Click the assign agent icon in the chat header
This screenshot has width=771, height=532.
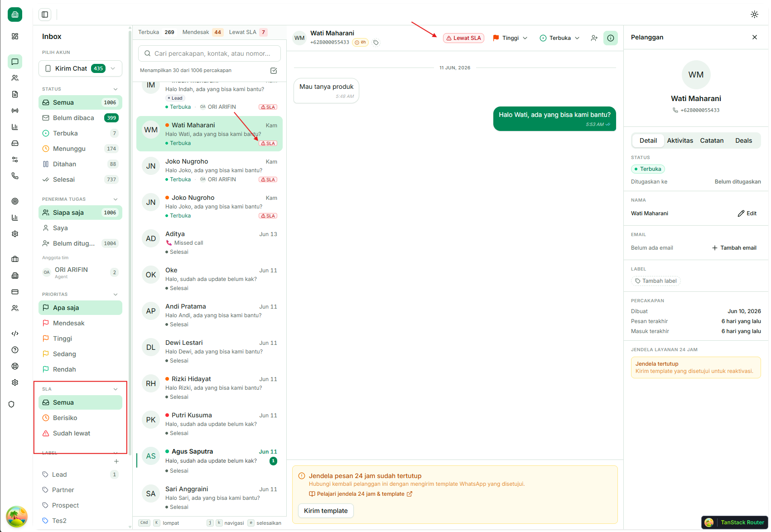pyautogui.click(x=594, y=38)
